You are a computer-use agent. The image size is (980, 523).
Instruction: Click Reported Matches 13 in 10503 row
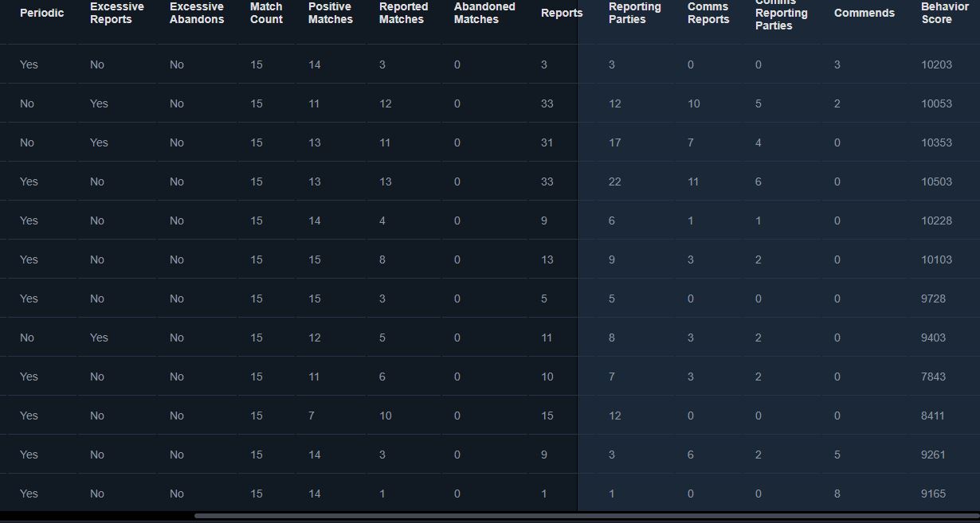[386, 181]
